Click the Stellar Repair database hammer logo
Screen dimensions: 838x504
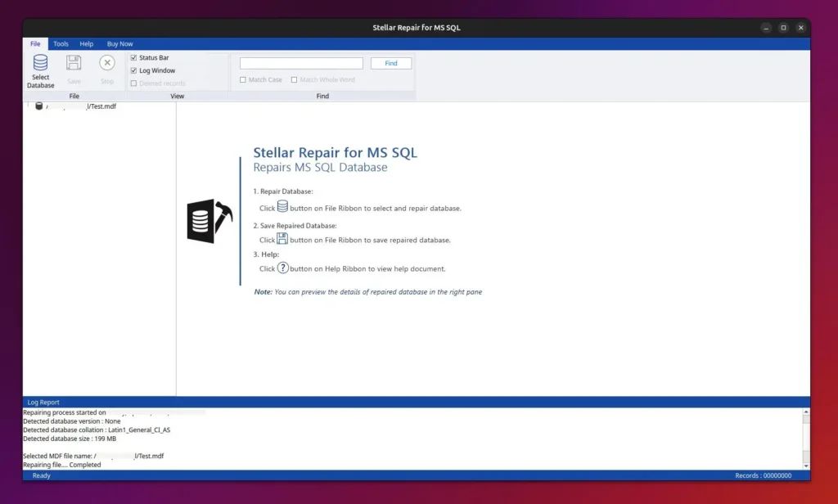coord(209,220)
